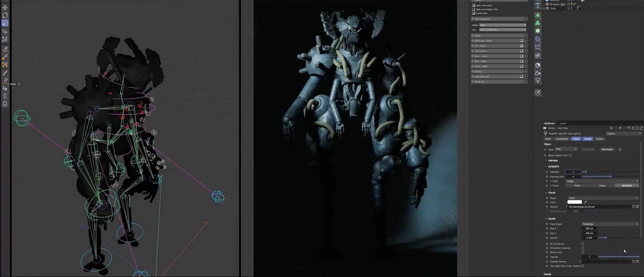Toggle Apply to file output checkbox
The image size is (644, 277).
474,5
